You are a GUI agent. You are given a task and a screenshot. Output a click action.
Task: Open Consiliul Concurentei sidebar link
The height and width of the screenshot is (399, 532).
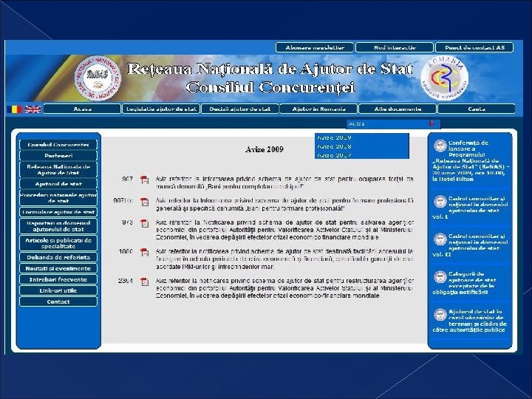click(58, 145)
